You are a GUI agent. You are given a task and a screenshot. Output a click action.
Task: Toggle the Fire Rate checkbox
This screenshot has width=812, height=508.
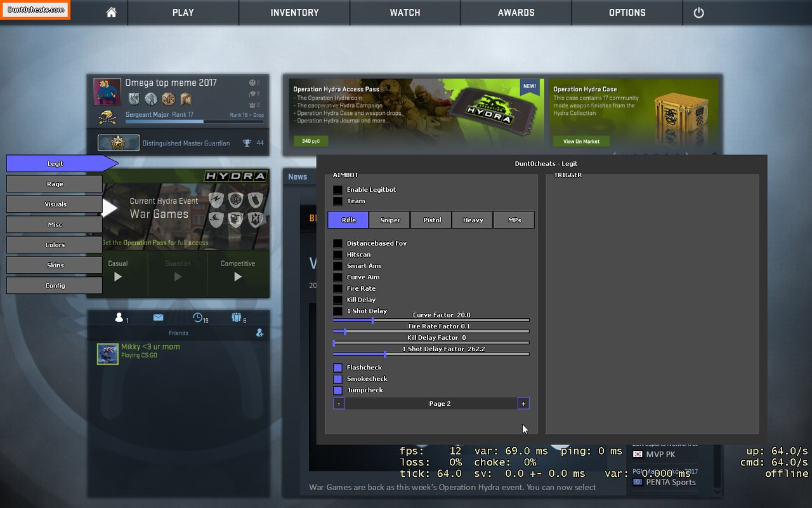coord(337,289)
